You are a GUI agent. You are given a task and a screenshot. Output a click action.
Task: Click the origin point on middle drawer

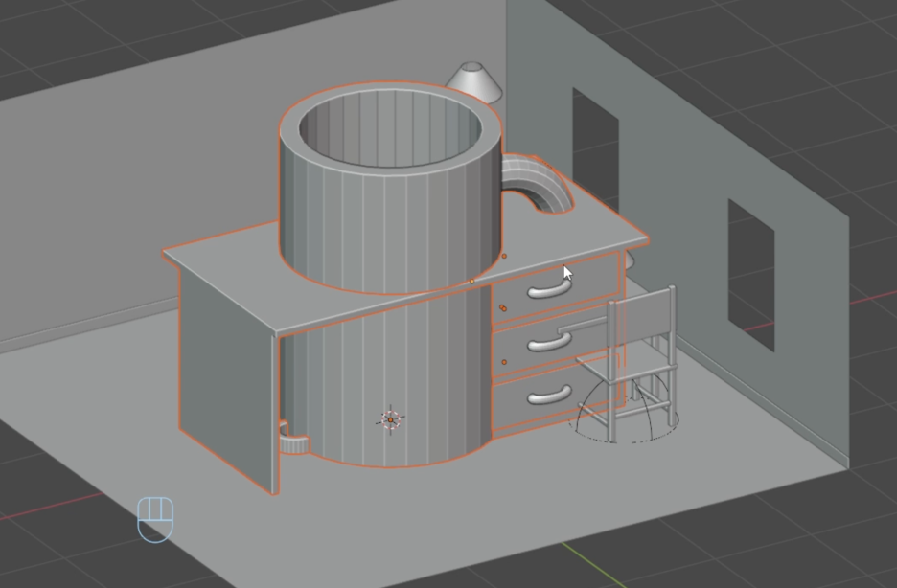click(x=504, y=362)
